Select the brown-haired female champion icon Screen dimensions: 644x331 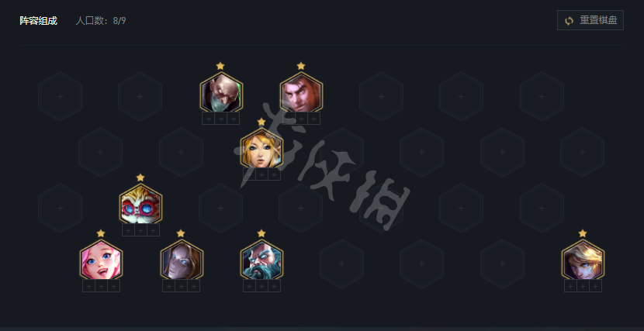click(x=181, y=260)
